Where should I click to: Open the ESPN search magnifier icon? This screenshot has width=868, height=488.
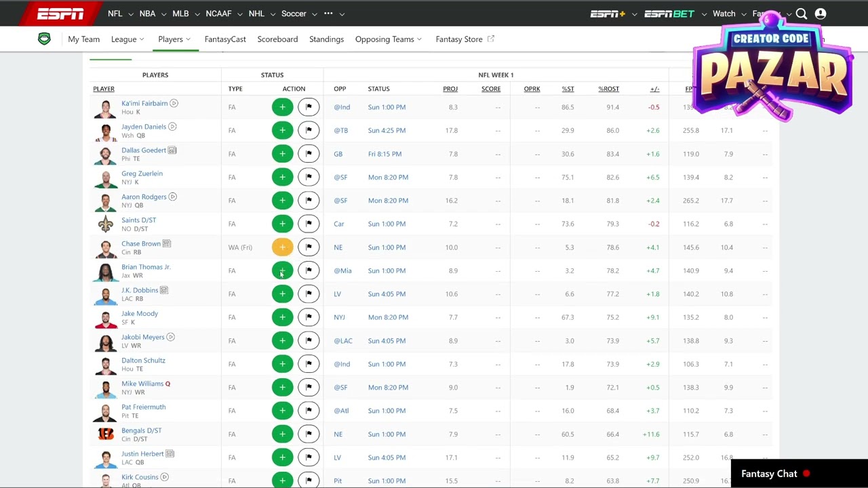(x=802, y=14)
